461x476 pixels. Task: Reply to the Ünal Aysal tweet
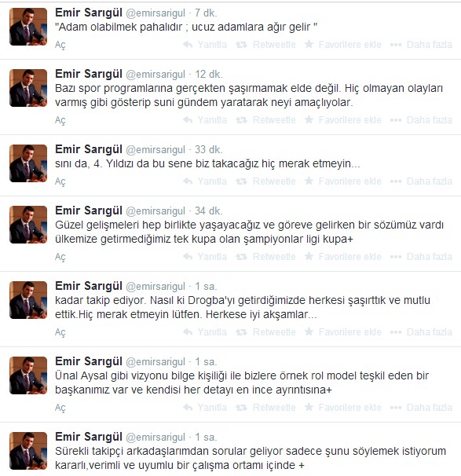(x=205, y=407)
